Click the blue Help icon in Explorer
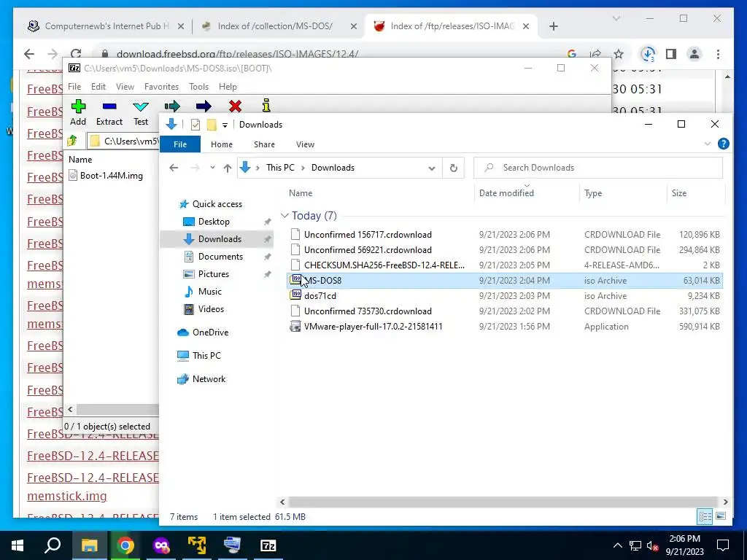Screen dimensions: 747x560 723,144
